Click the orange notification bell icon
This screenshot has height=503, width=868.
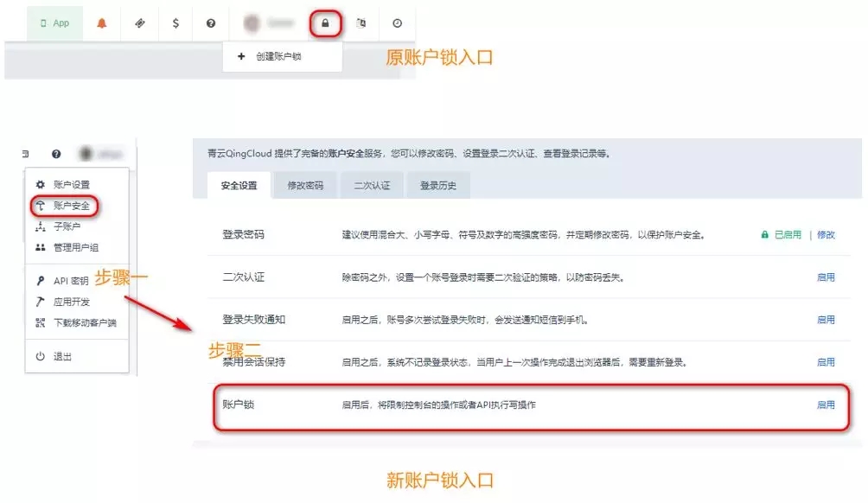pyautogui.click(x=102, y=23)
